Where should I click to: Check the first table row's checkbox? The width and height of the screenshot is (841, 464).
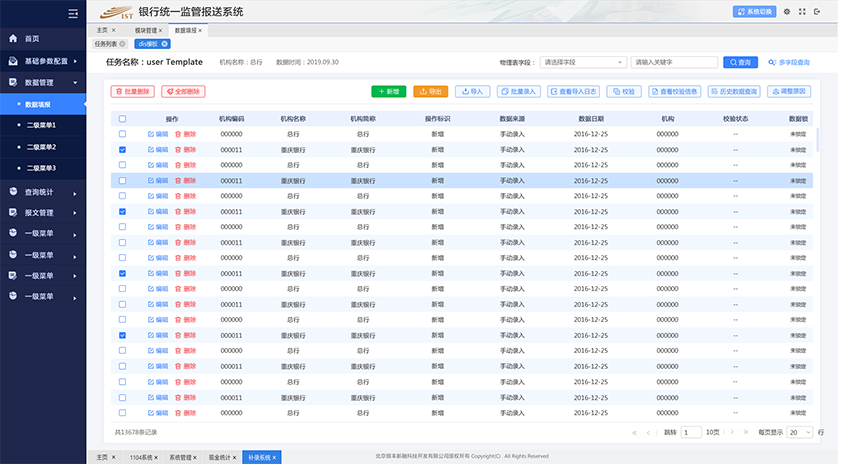click(123, 134)
